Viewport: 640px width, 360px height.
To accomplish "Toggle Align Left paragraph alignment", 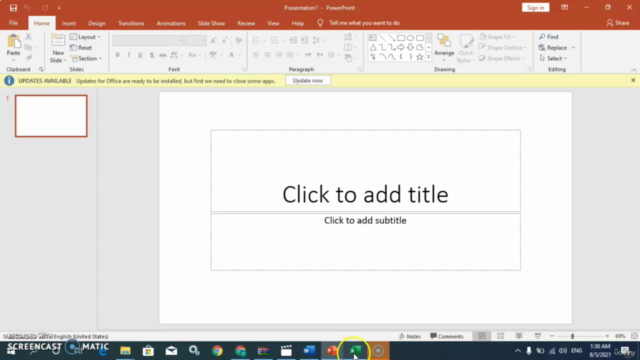I will click(x=256, y=55).
